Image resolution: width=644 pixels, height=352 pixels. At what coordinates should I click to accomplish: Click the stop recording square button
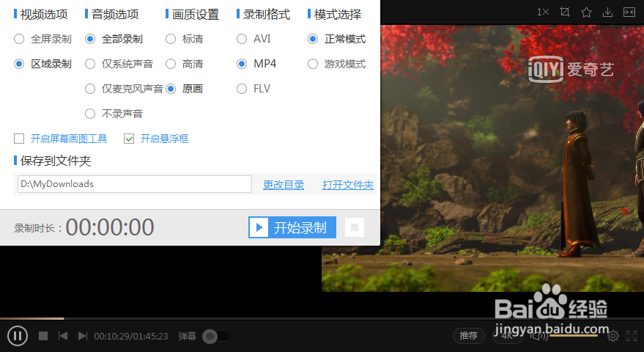tap(355, 227)
